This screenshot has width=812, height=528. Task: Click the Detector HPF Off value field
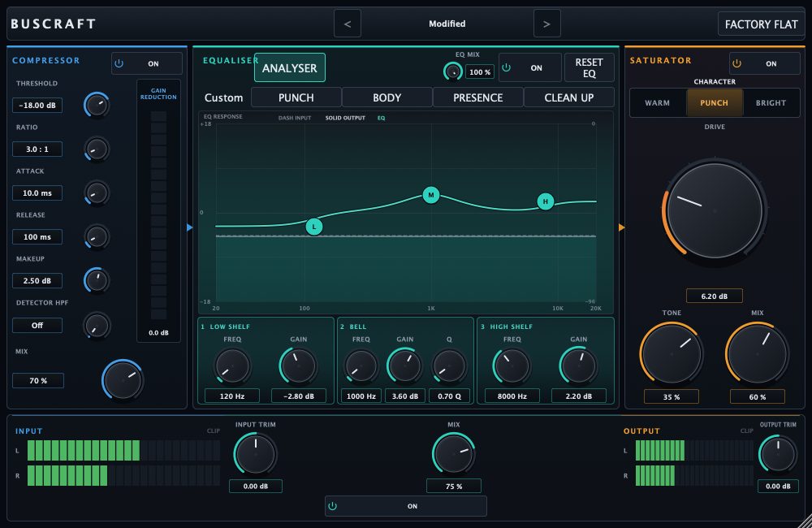coord(37,326)
